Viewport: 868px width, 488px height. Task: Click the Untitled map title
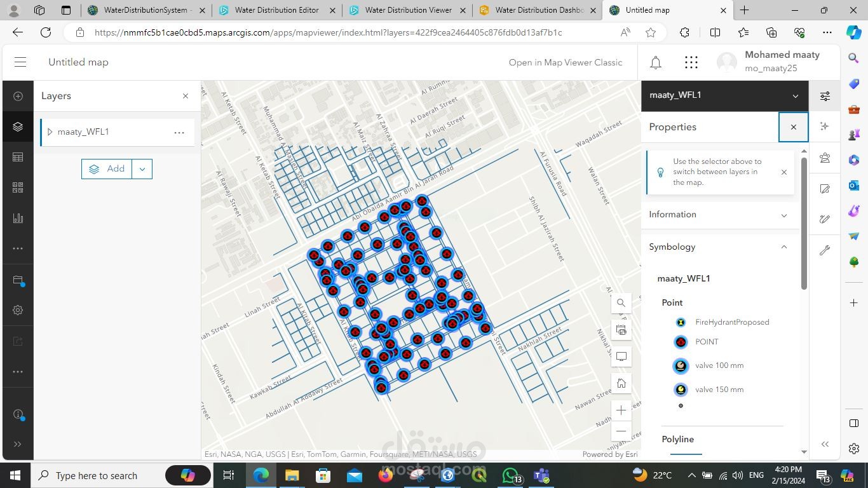[78, 62]
